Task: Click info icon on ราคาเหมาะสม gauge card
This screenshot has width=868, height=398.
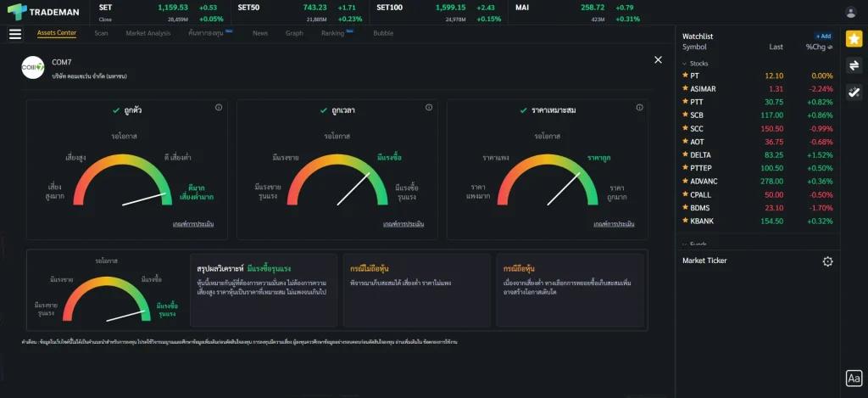Action: point(638,108)
